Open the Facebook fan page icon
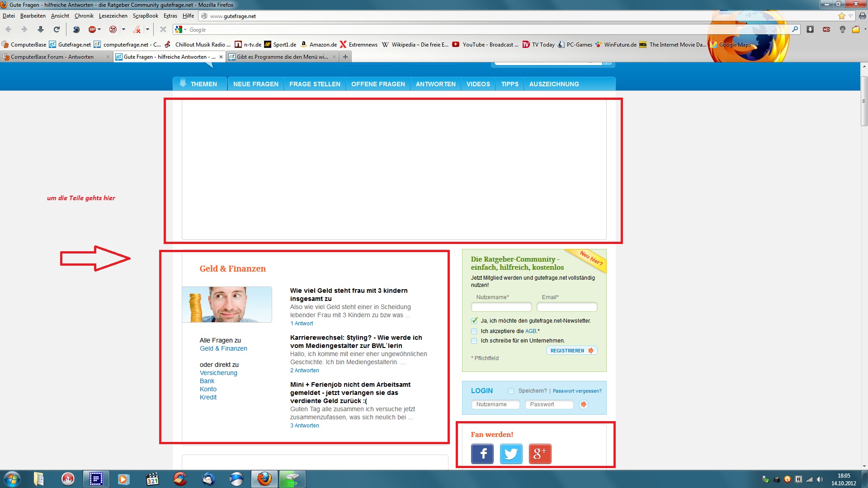Image resolution: width=868 pixels, height=488 pixels. (482, 454)
